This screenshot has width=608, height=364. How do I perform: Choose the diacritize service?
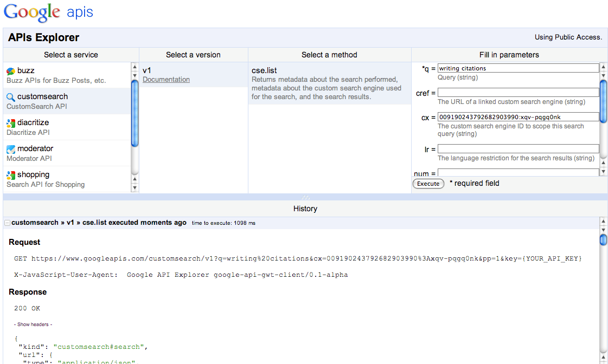point(67,127)
